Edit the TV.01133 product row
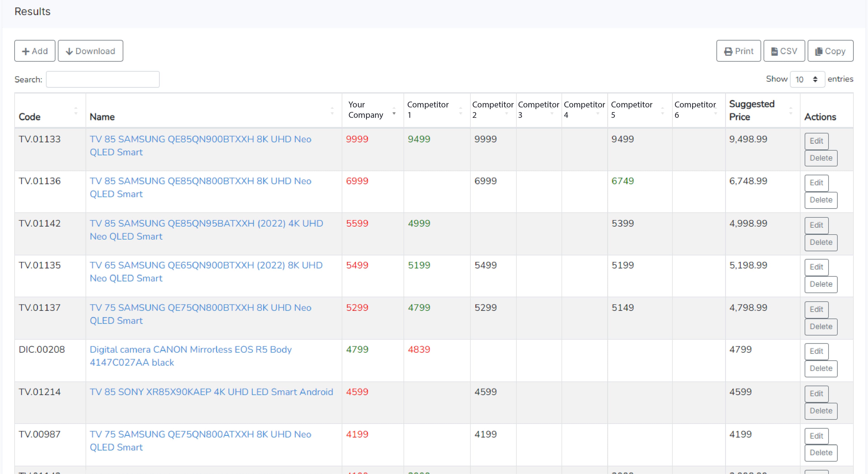Screen dimensions: 868x474 (x=816, y=141)
